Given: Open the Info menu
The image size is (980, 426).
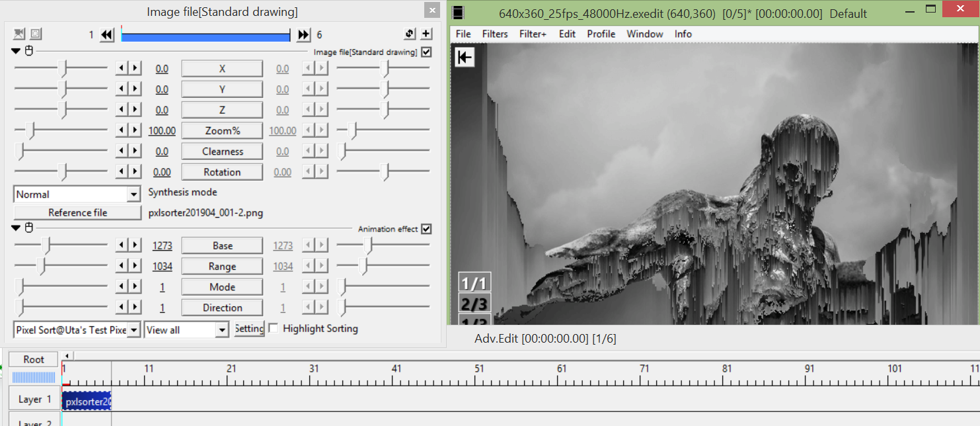Looking at the screenshot, I should tap(683, 34).
